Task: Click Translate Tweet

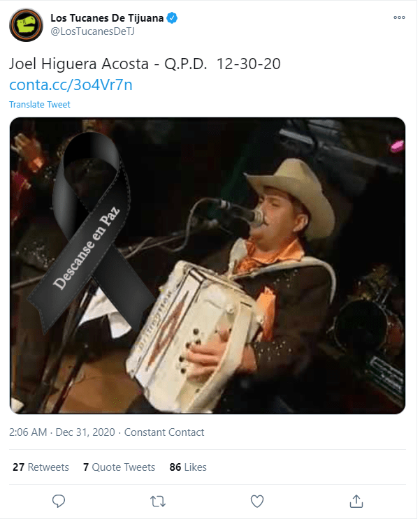Action: point(40,105)
